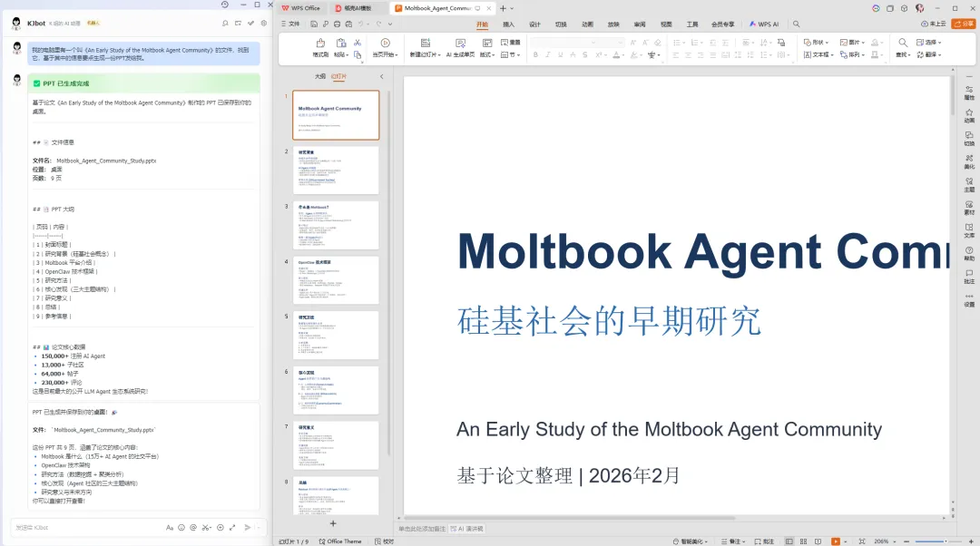Toggle Bold formatting button
The width and height of the screenshot is (980, 546).
[535, 55]
